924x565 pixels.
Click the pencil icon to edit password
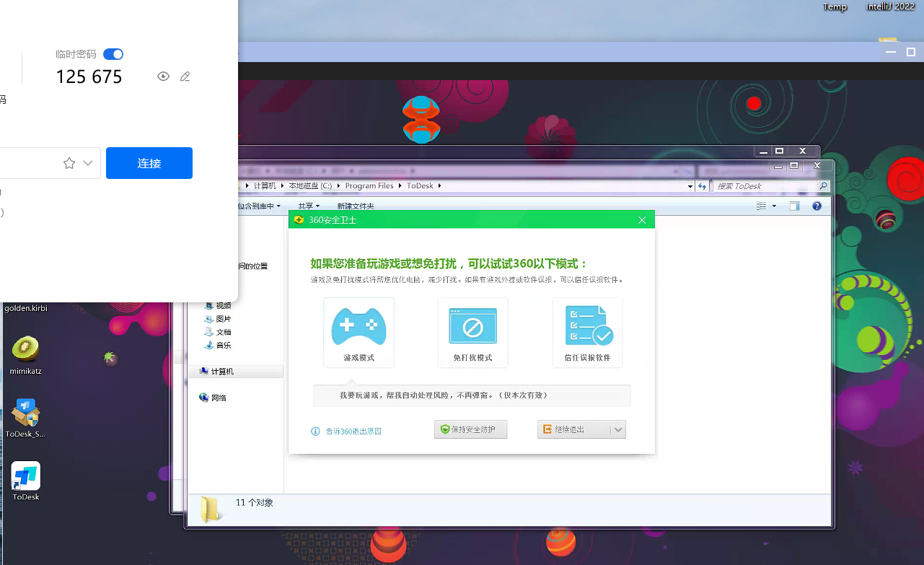click(185, 76)
